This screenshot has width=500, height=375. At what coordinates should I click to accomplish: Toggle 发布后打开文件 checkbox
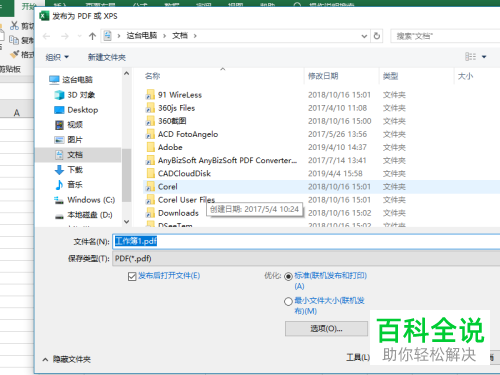132,276
